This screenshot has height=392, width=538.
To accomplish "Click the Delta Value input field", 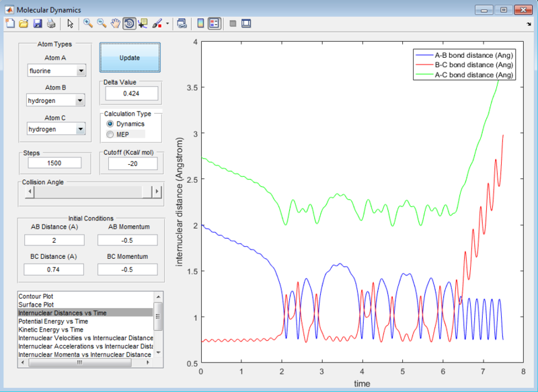I will pos(131,93).
